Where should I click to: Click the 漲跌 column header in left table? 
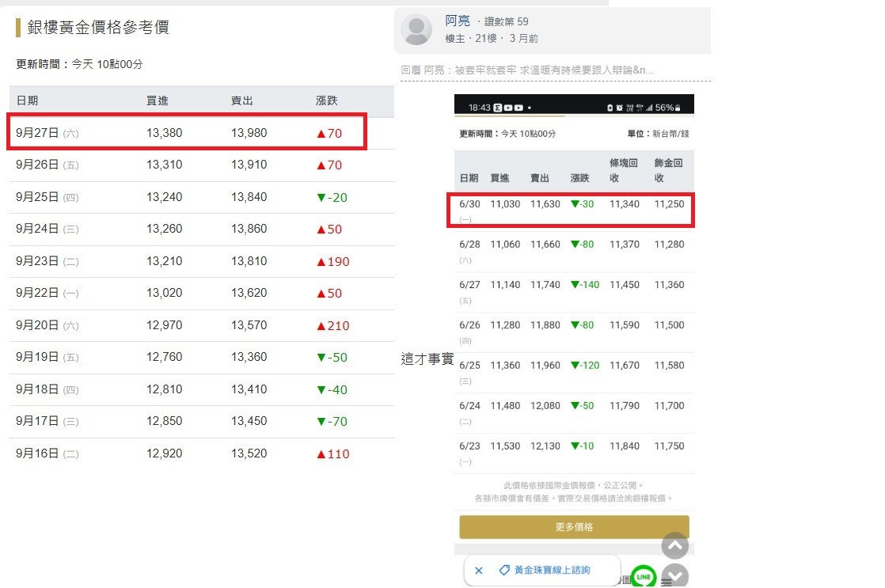[327, 101]
